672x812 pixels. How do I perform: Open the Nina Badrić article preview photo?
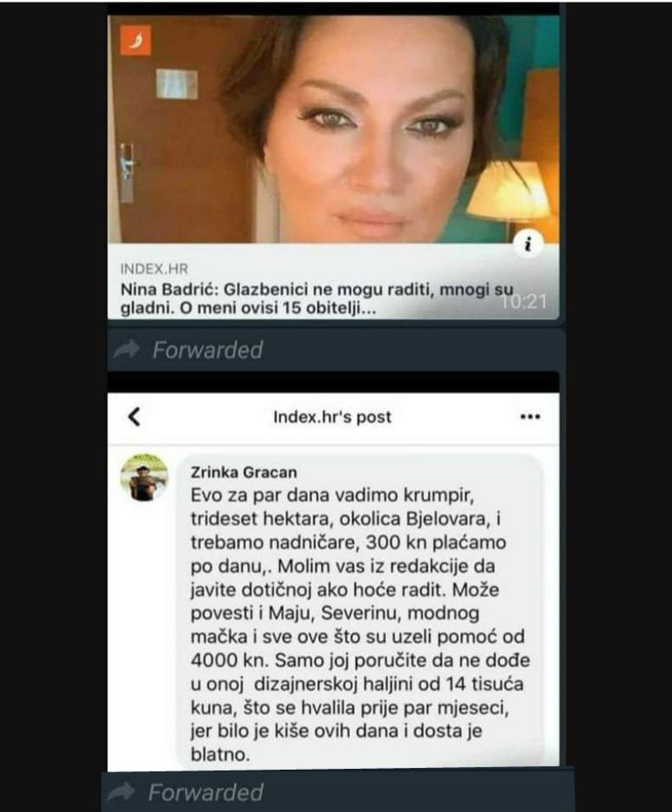tap(333, 129)
